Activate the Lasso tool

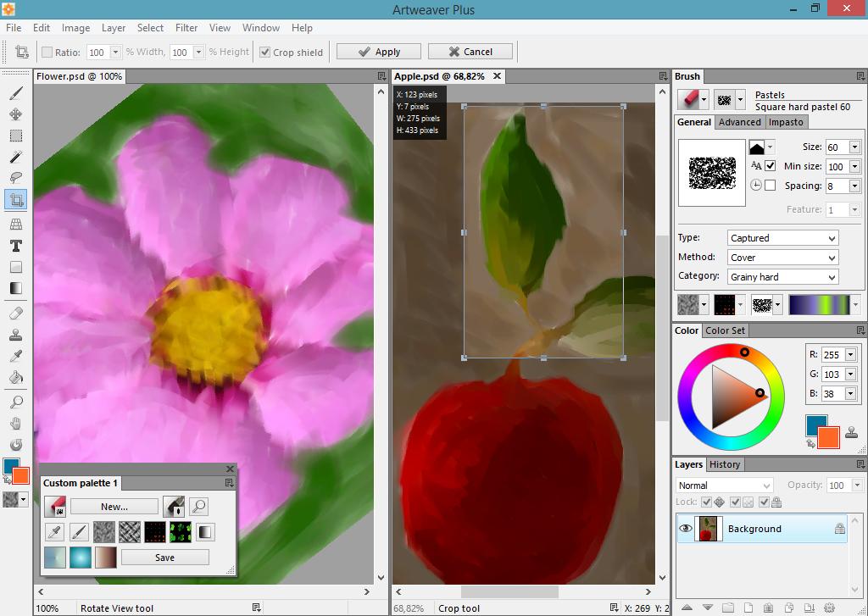click(x=15, y=178)
